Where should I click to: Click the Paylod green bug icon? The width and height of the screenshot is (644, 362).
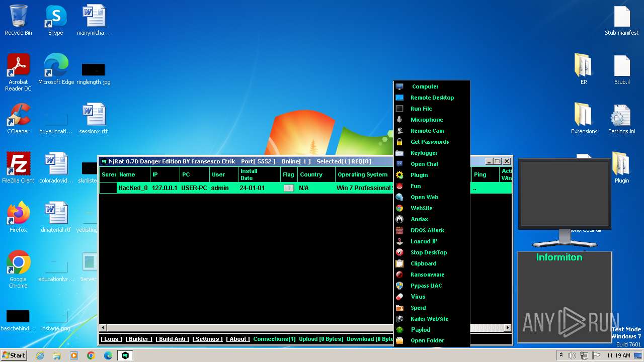399,330
